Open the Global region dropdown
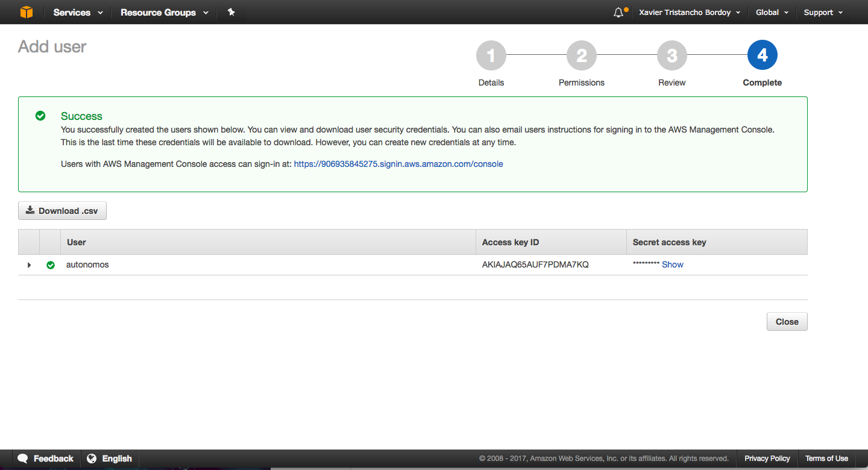 pyautogui.click(x=772, y=12)
